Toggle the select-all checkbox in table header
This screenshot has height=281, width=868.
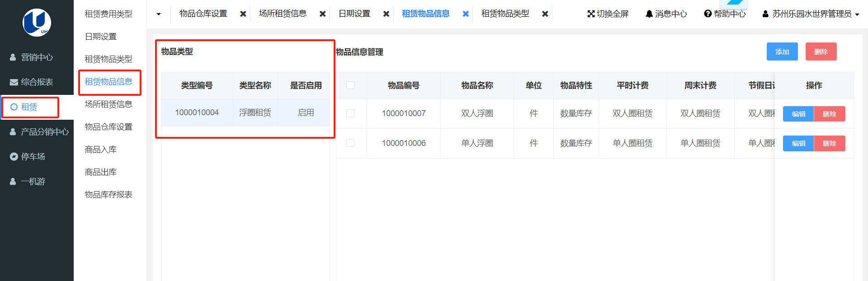pos(350,85)
